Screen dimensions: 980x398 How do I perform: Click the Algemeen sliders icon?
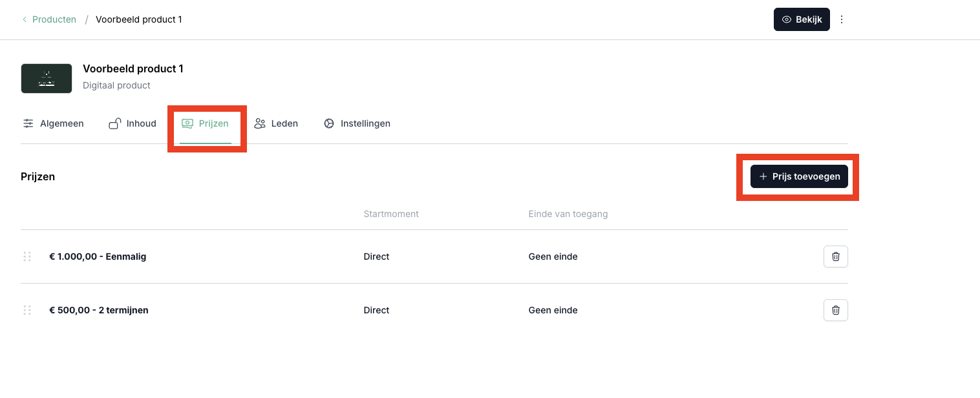(28, 123)
